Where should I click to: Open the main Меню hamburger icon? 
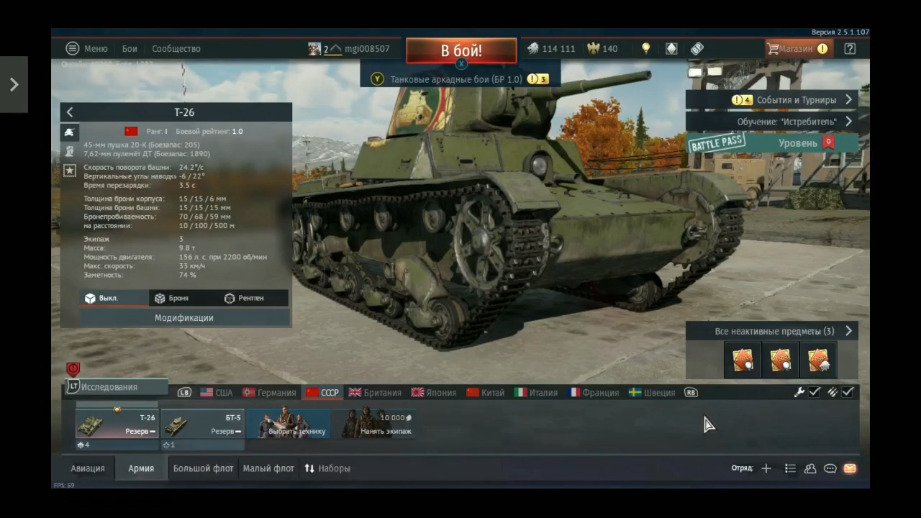pos(72,48)
